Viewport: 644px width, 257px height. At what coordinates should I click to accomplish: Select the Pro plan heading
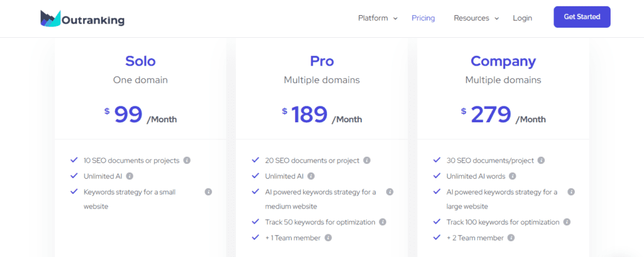point(322,61)
